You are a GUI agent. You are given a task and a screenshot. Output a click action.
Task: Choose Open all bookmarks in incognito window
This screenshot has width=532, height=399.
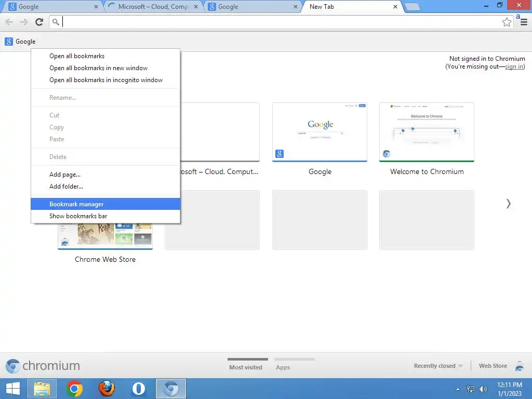coord(105,80)
